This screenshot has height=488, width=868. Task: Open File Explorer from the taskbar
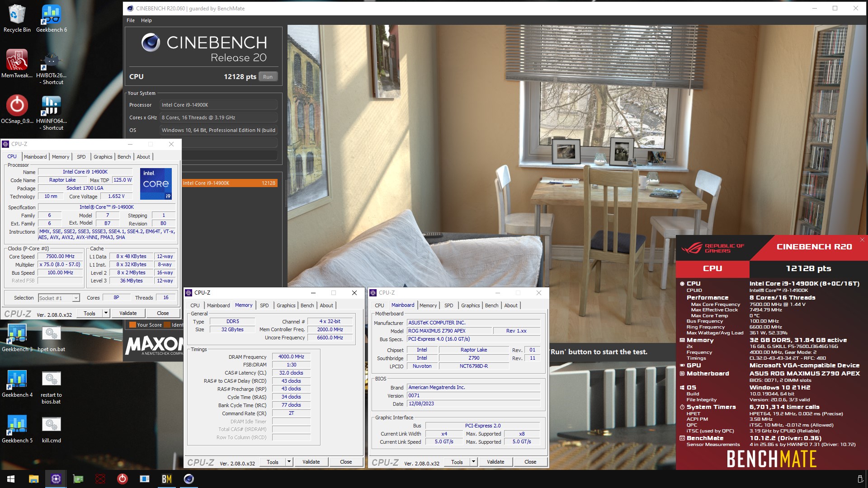coord(33,479)
